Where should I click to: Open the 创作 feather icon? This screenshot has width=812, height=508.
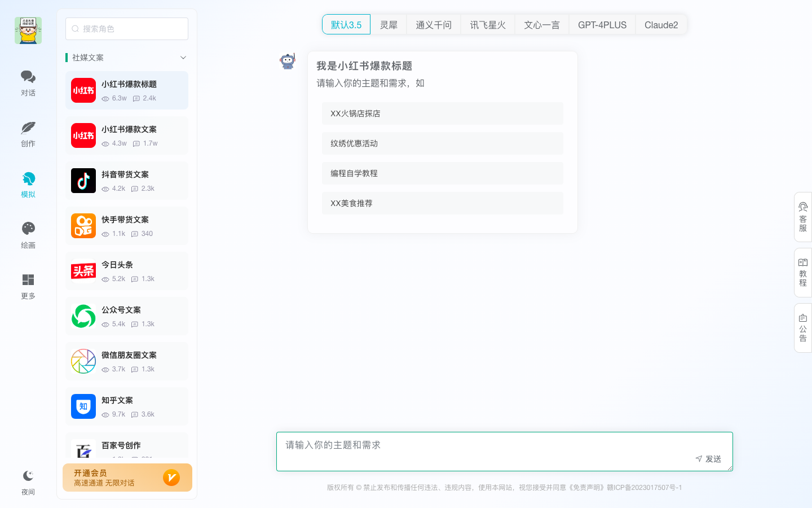coord(28,134)
